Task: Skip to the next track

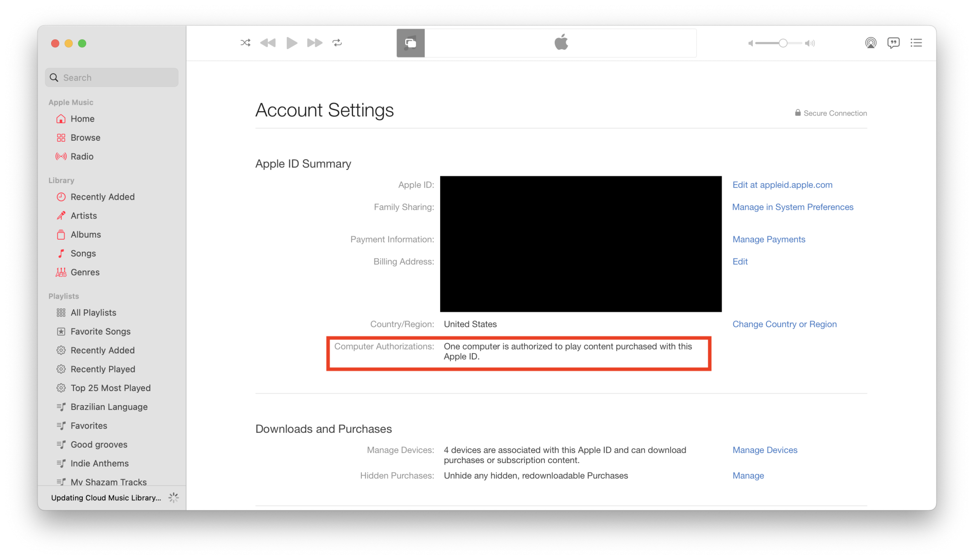Action: (315, 43)
